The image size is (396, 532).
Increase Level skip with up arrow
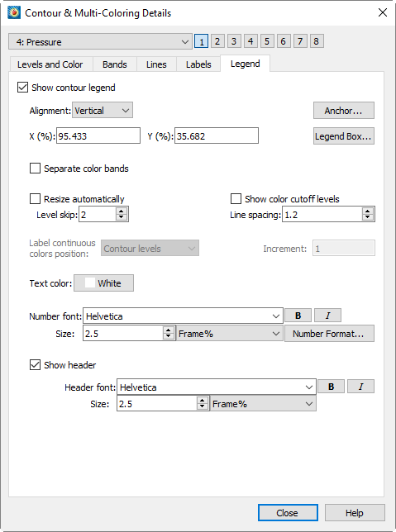pyautogui.click(x=122, y=211)
